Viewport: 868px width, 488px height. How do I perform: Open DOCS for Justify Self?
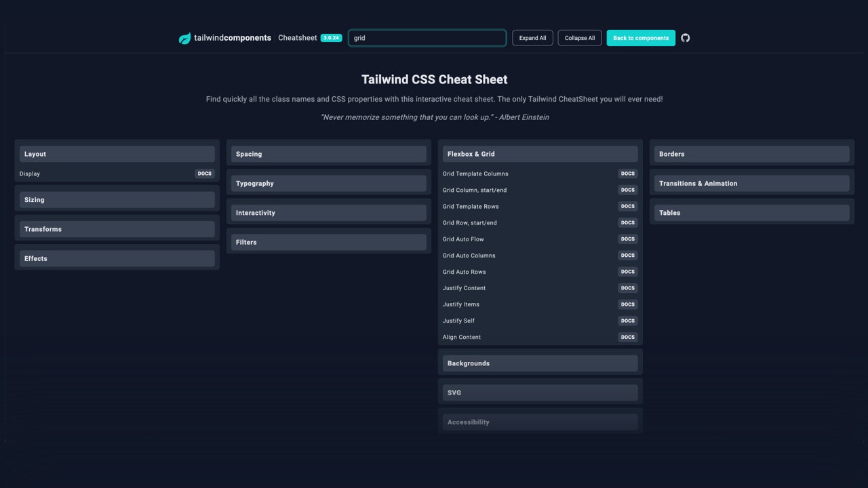click(x=628, y=321)
